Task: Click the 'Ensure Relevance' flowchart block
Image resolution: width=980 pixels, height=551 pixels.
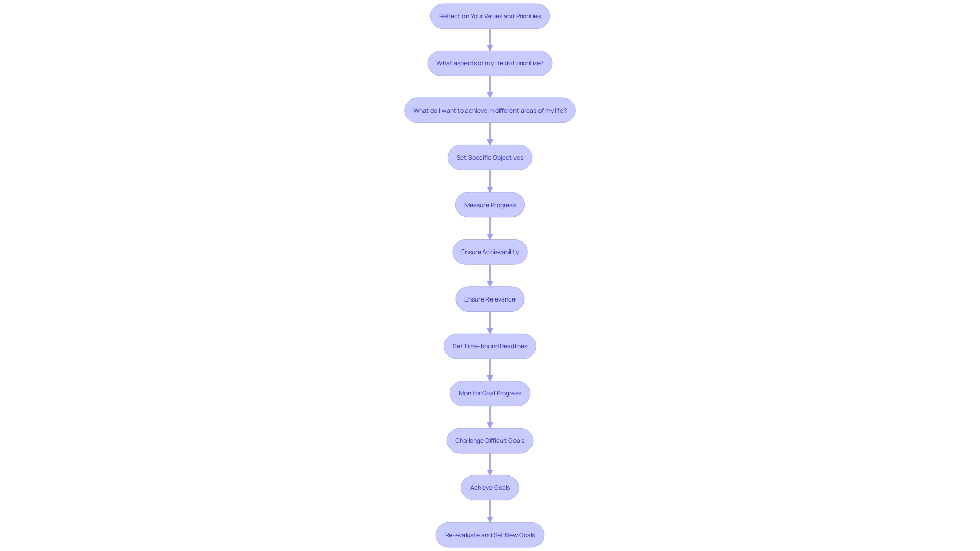Action: pos(489,298)
